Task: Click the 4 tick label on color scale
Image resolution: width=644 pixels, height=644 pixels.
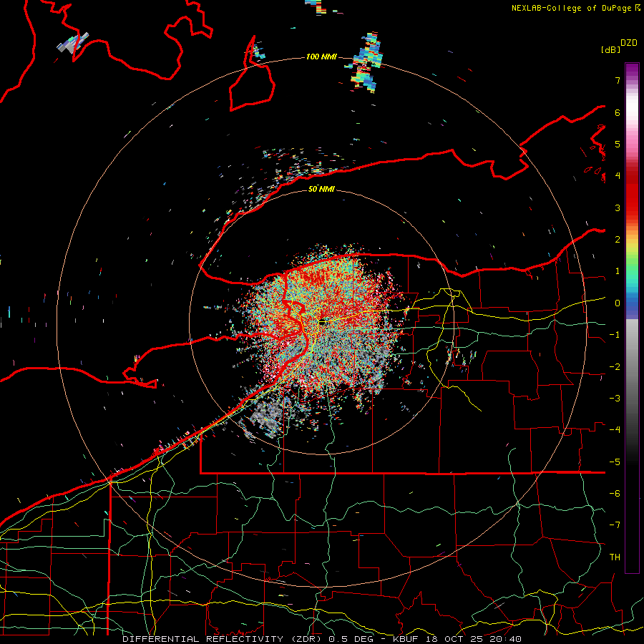Action: coord(618,176)
